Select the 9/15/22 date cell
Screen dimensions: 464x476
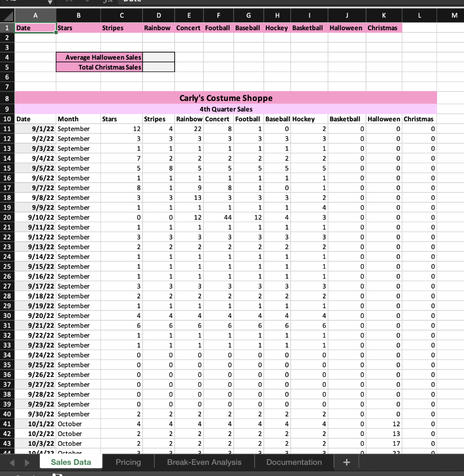coord(35,266)
